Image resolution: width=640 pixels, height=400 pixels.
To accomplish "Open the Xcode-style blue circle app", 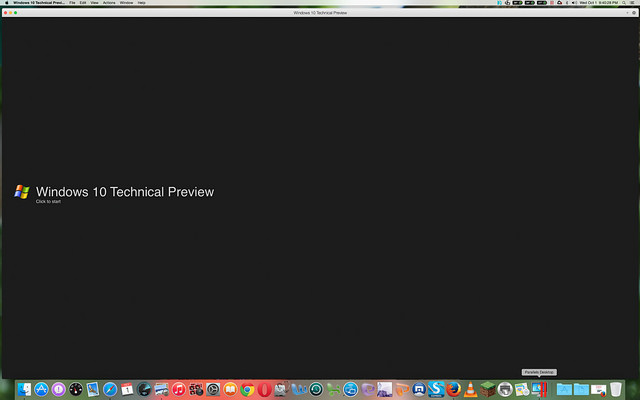I will click(419, 389).
